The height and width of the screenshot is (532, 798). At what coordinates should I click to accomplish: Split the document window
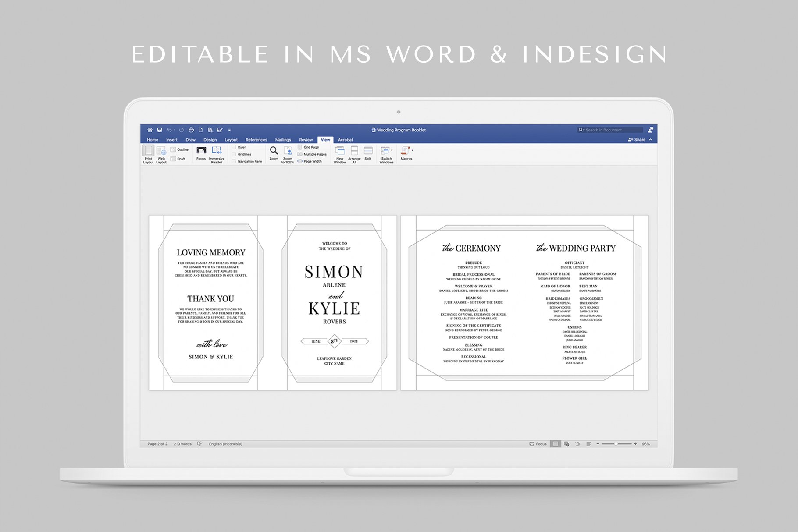click(x=368, y=153)
